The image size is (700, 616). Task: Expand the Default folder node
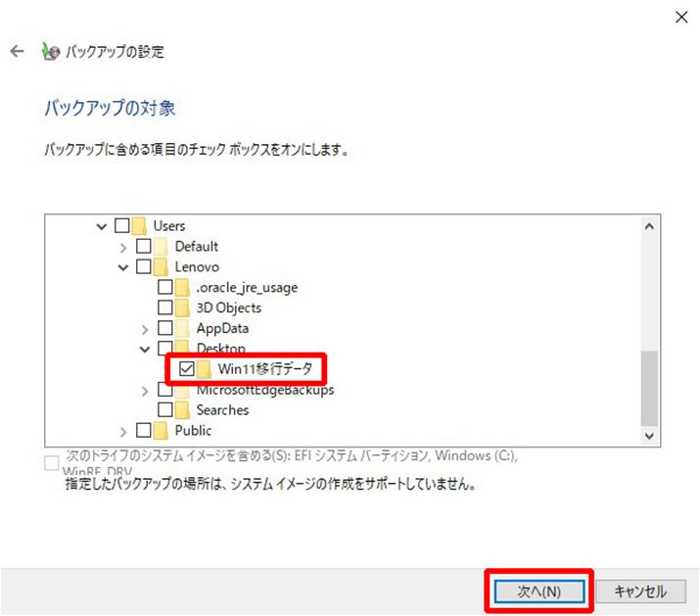point(123,247)
